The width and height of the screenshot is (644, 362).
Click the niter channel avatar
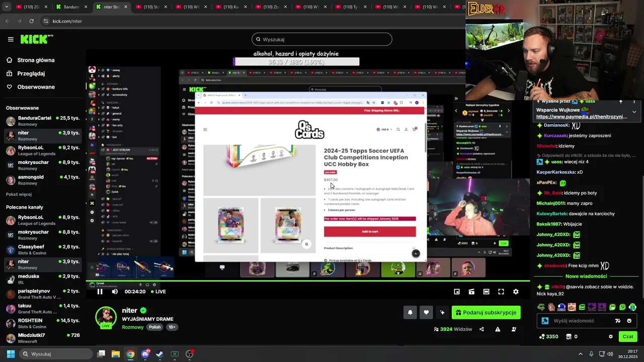click(106, 317)
